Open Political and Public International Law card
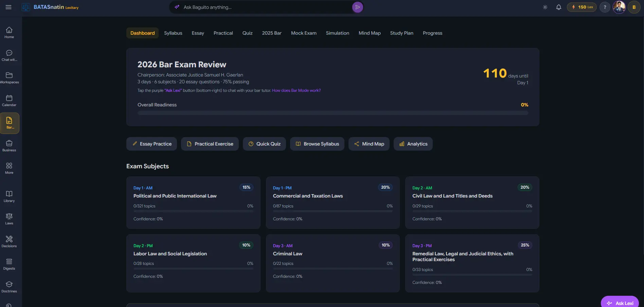Screen dimensions: 644x307 [x=193, y=203]
